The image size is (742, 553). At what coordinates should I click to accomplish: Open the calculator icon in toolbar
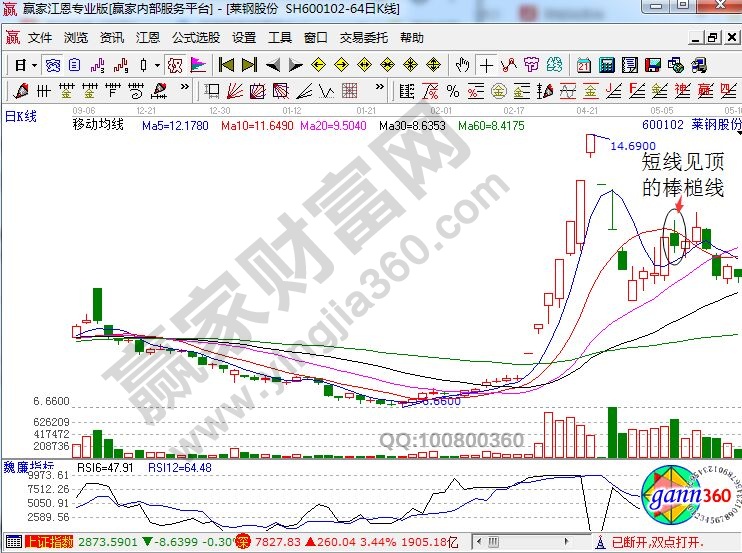[x=607, y=65]
